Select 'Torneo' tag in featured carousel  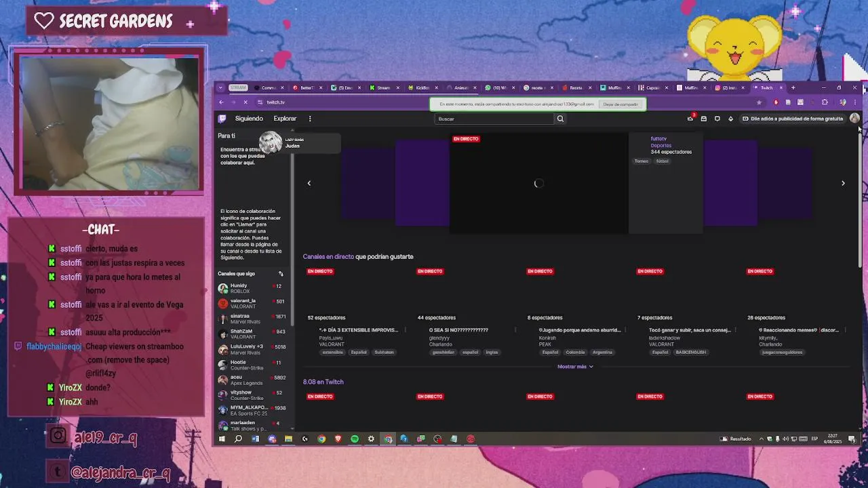pyautogui.click(x=641, y=161)
